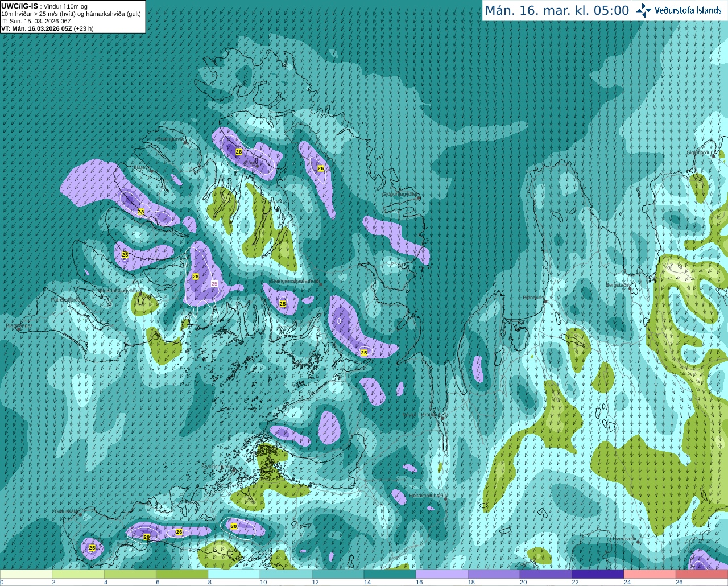Click the VT: Mán. 16.03.2026 05Z line
728x586 pixels.
[x=36, y=28]
